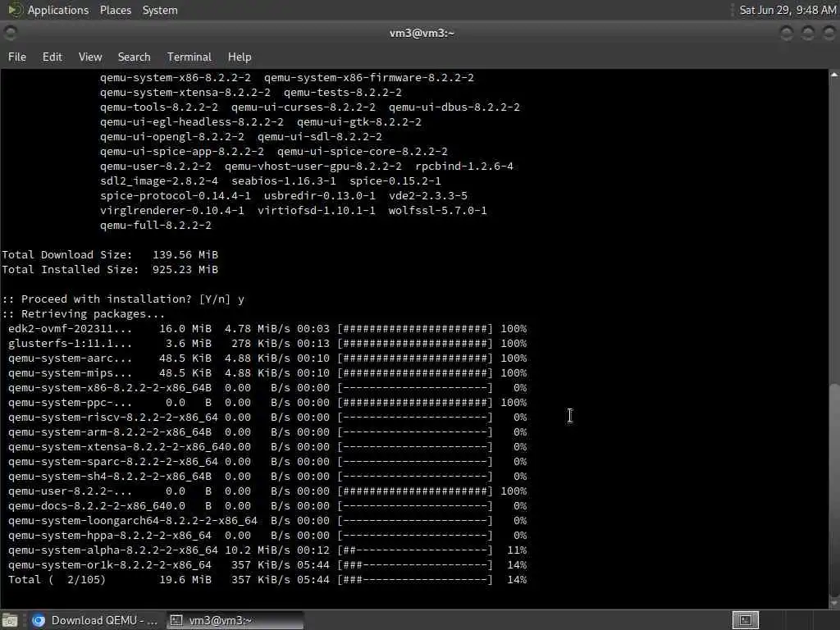840x630 pixels.
Task: Open the Places panel menu
Action: 115,10
